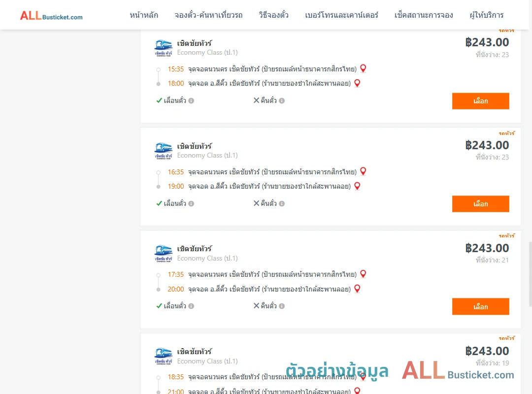Open เช็คสถานะการจอง menu item

coord(424,15)
